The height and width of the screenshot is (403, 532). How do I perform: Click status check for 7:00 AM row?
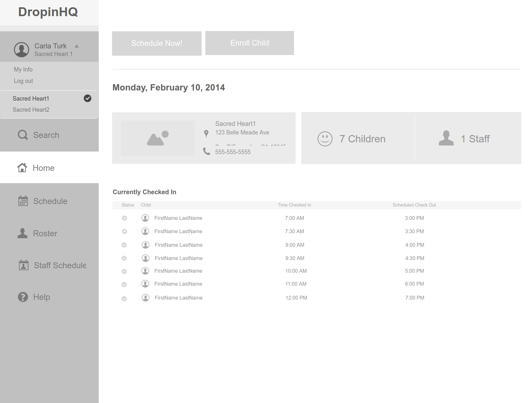tap(124, 218)
